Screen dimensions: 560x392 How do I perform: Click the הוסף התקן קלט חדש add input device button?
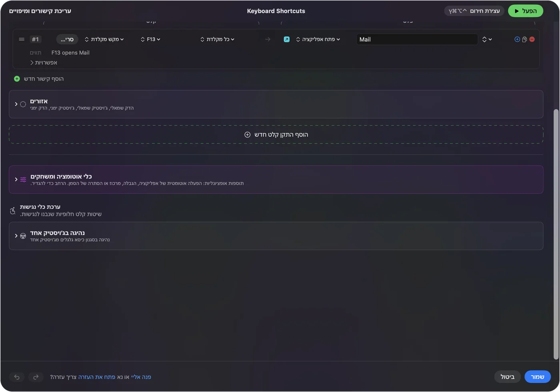click(276, 135)
